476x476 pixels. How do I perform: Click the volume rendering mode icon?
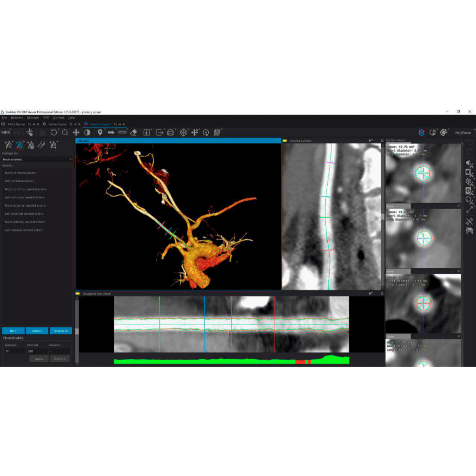pyautogui.click(x=433, y=132)
